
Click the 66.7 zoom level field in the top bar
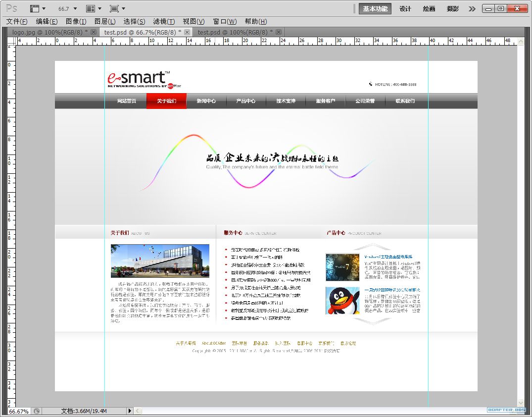click(63, 9)
